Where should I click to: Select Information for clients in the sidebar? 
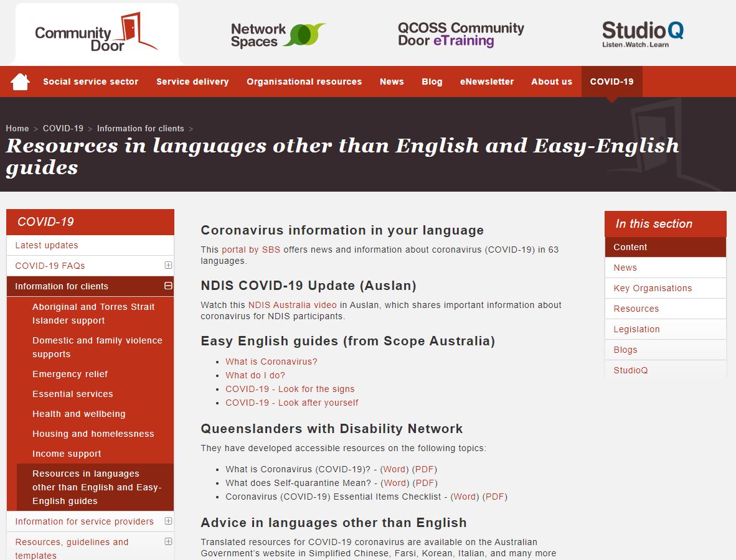pyautogui.click(x=62, y=286)
